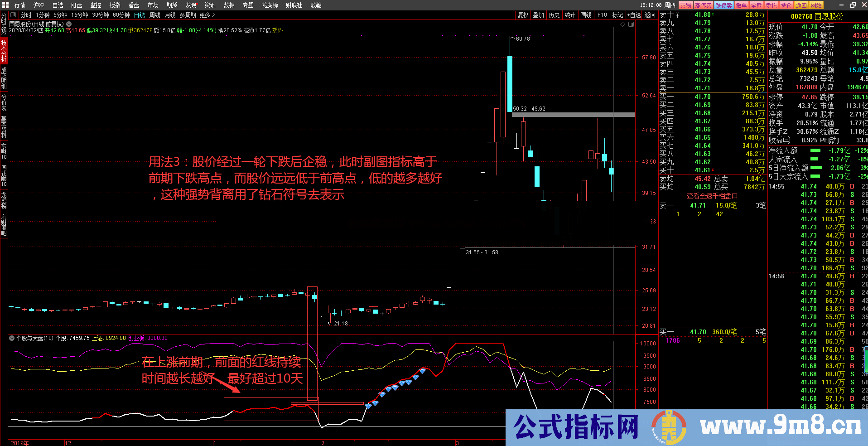Screen dimensions: 868x446
Task: Open F10 company information
Action: pos(602,15)
